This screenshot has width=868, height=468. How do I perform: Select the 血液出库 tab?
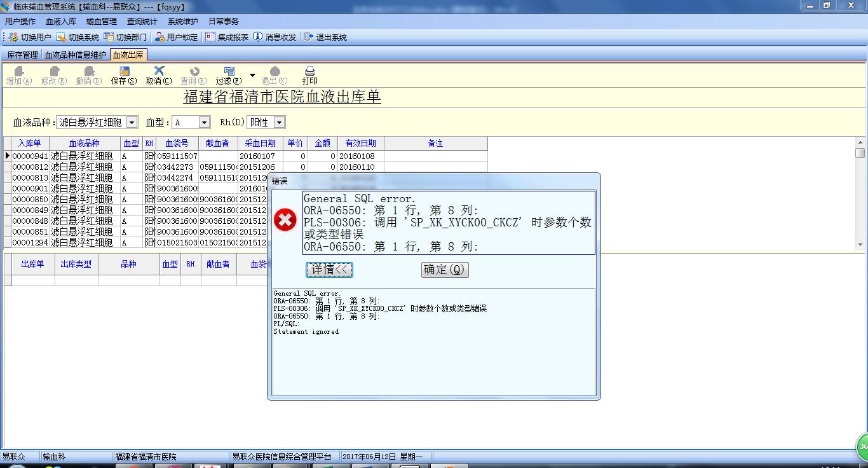click(x=128, y=55)
